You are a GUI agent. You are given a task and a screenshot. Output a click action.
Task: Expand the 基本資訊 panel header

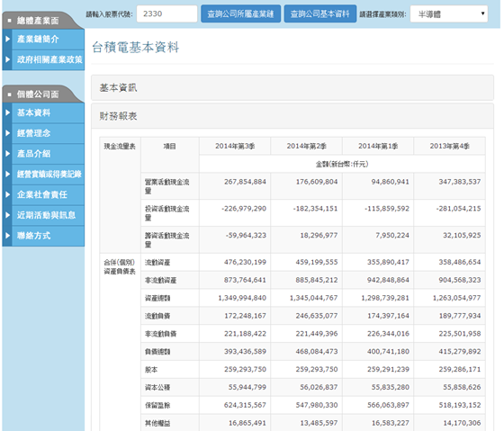click(x=292, y=88)
